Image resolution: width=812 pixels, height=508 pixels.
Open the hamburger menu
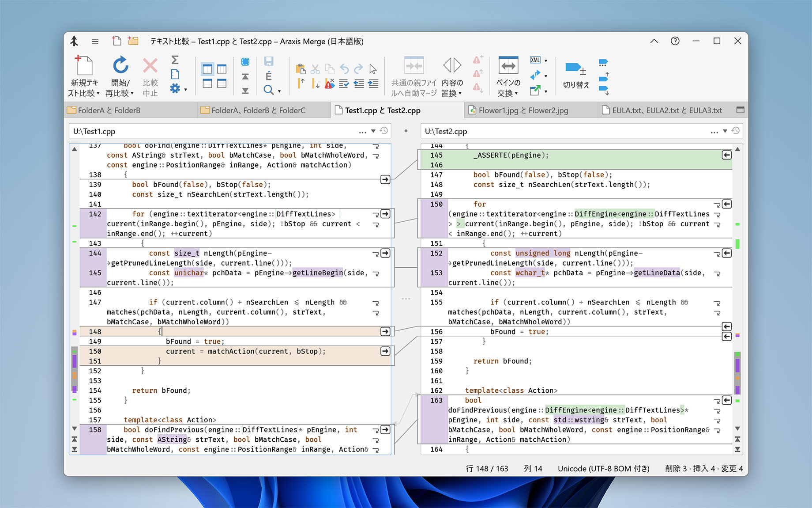tap(95, 41)
